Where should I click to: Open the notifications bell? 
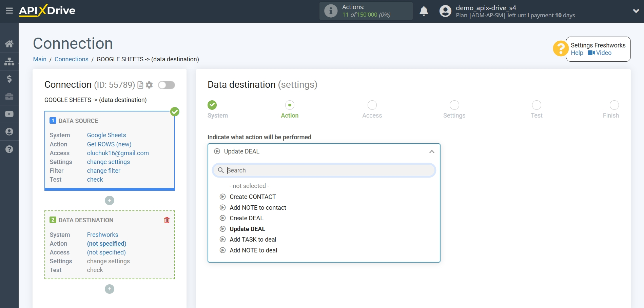click(x=424, y=11)
